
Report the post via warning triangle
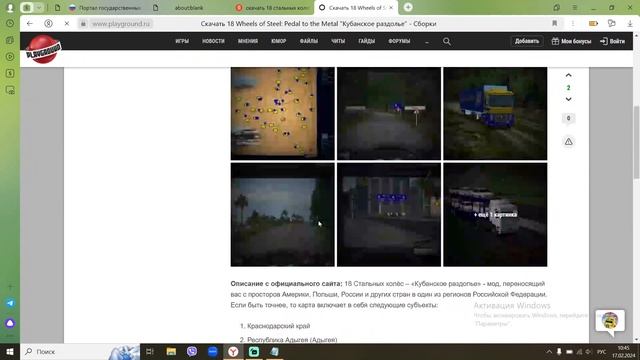pos(568,142)
